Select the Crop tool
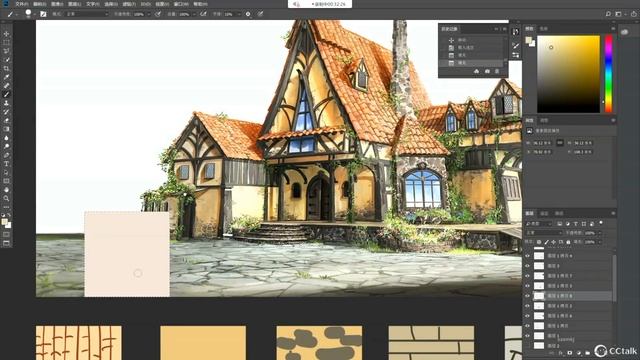Viewport: 640px width, 360px height. point(6,69)
